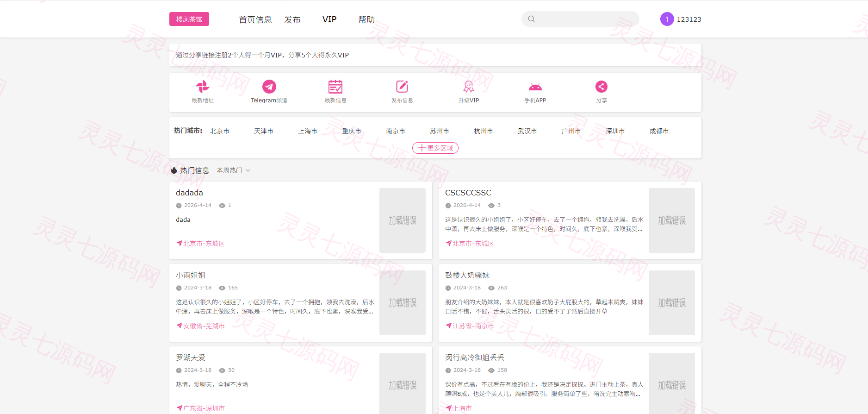Click the 发布信息 edit icon
The height and width of the screenshot is (414, 868).
(402, 87)
